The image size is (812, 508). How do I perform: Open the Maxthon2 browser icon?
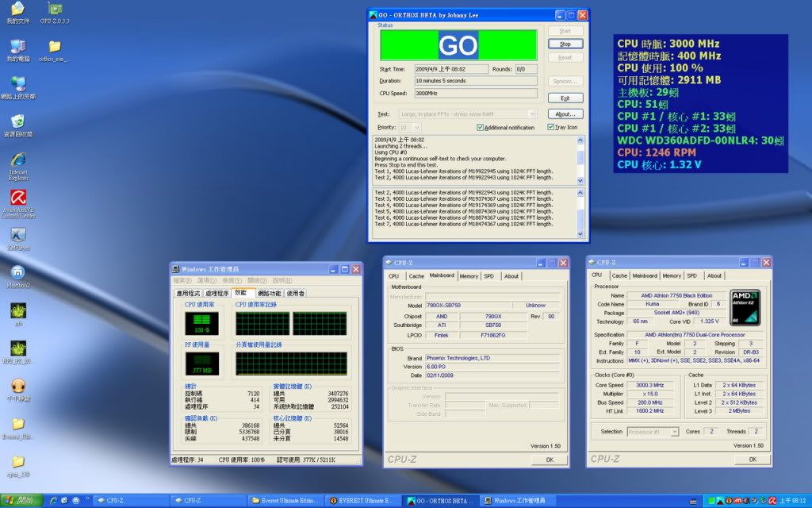coord(17,273)
